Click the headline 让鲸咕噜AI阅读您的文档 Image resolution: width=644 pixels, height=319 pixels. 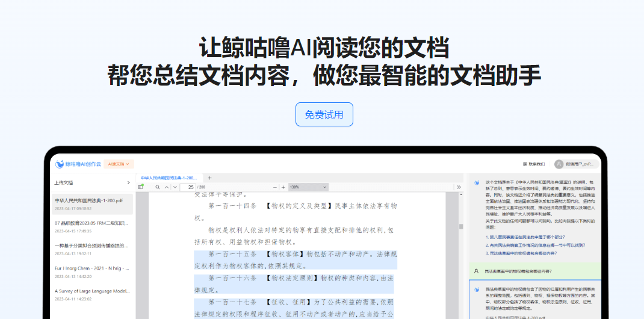coord(324,48)
